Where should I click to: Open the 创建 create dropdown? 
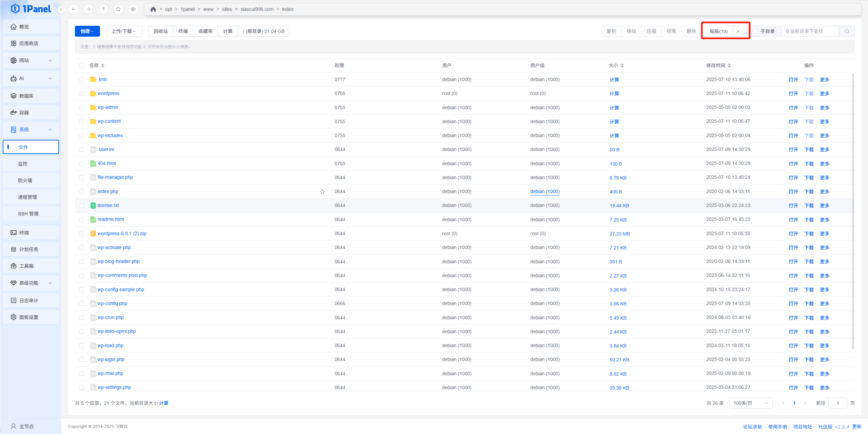(x=87, y=31)
